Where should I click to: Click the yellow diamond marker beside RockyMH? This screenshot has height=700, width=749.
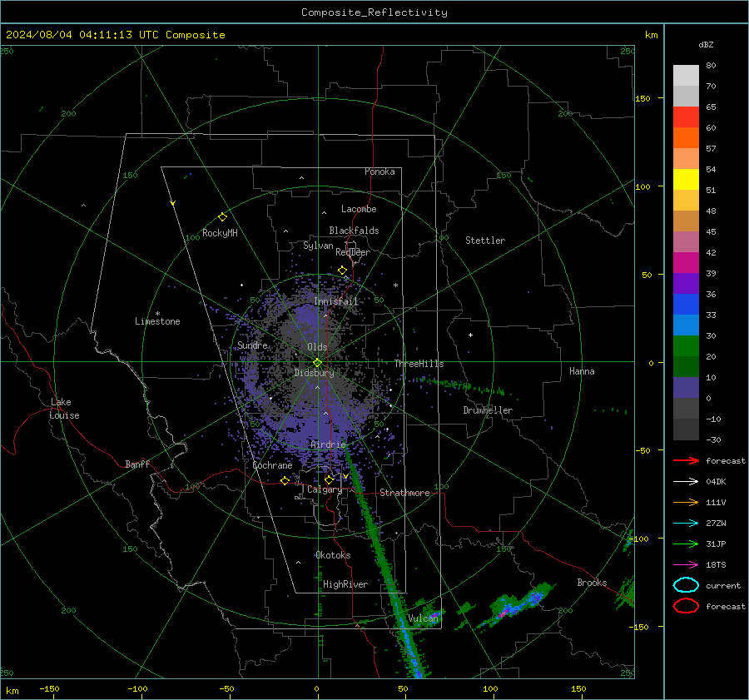(x=222, y=217)
